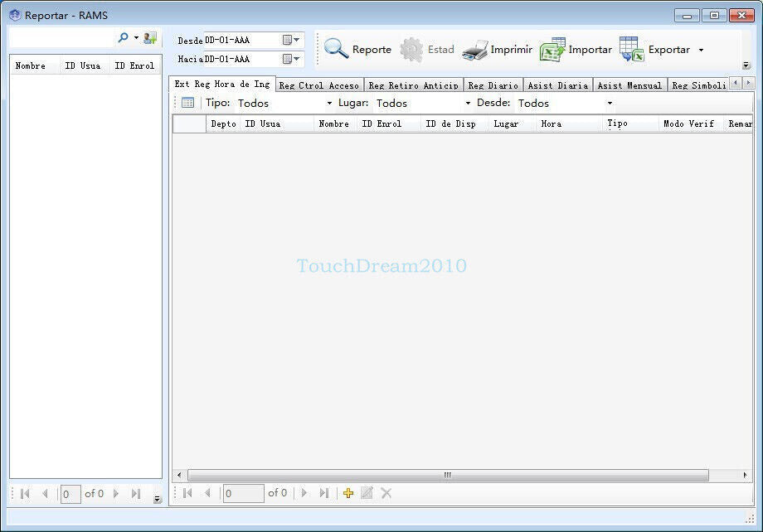
Task: Switch to the Asist Mensual tab
Action: pyautogui.click(x=629, y=85)
